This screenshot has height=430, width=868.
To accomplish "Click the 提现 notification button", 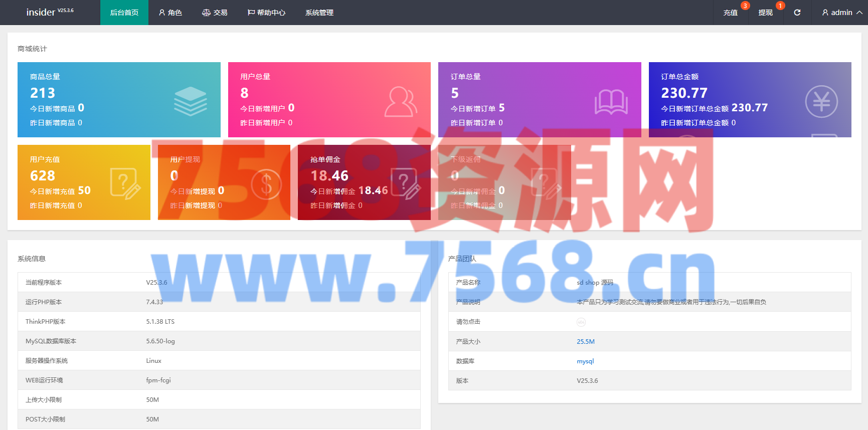I will click(765, 13).
